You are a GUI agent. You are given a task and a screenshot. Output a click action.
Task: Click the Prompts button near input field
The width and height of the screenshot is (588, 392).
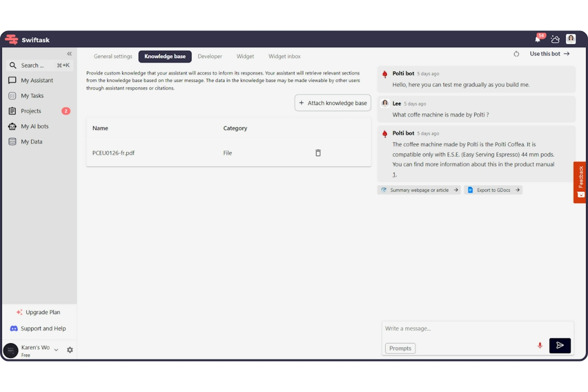(x=399, y=348)
